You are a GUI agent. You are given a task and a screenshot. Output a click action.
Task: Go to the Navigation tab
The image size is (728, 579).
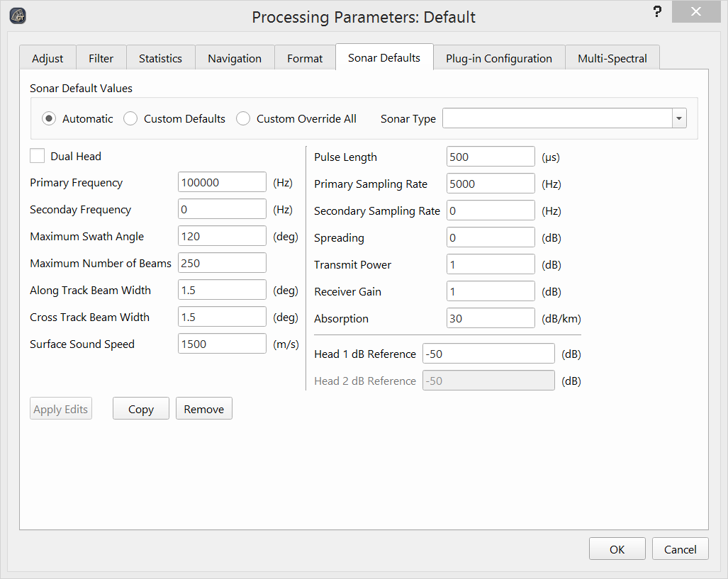click(x=235, y=58)
